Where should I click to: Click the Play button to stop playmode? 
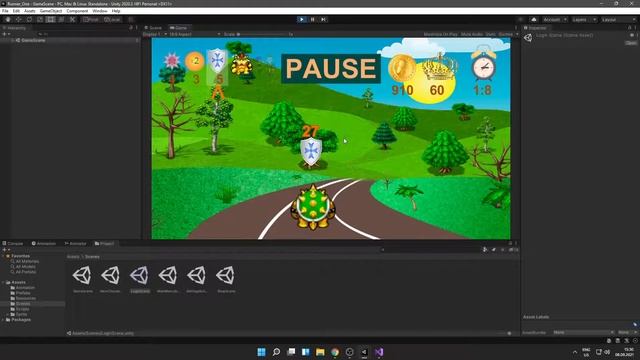[x=302, y=19]
